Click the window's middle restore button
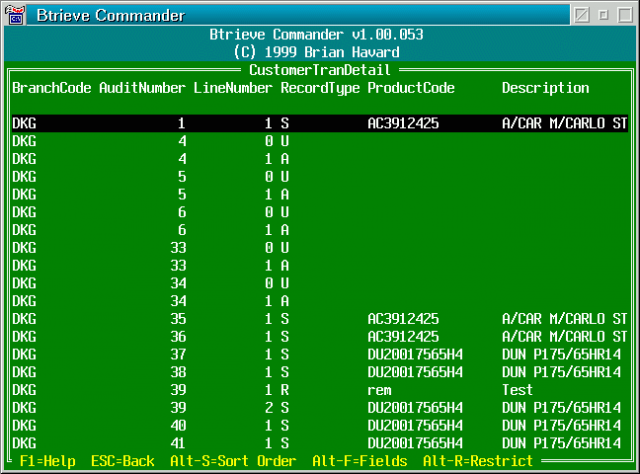640x474 pixels. tap(603, 15)
